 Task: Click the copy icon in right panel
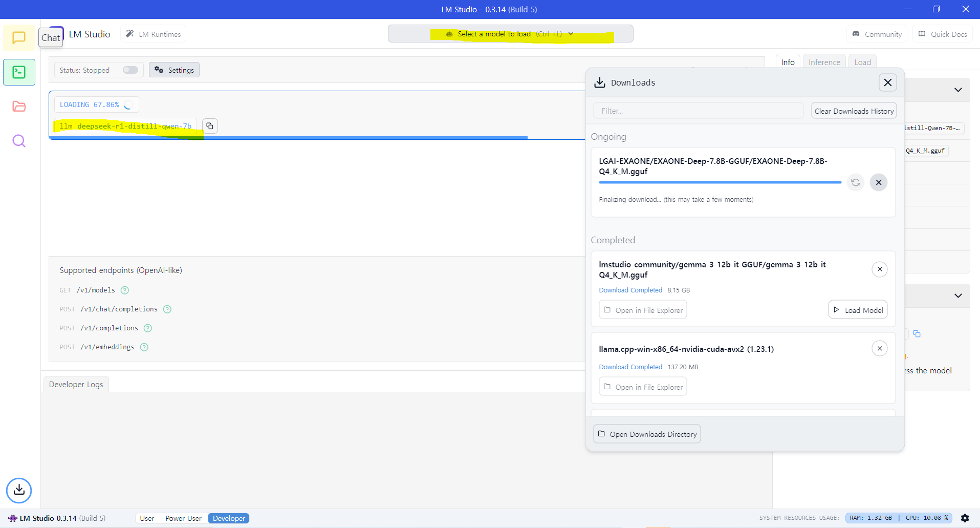(x=917, y=334)
